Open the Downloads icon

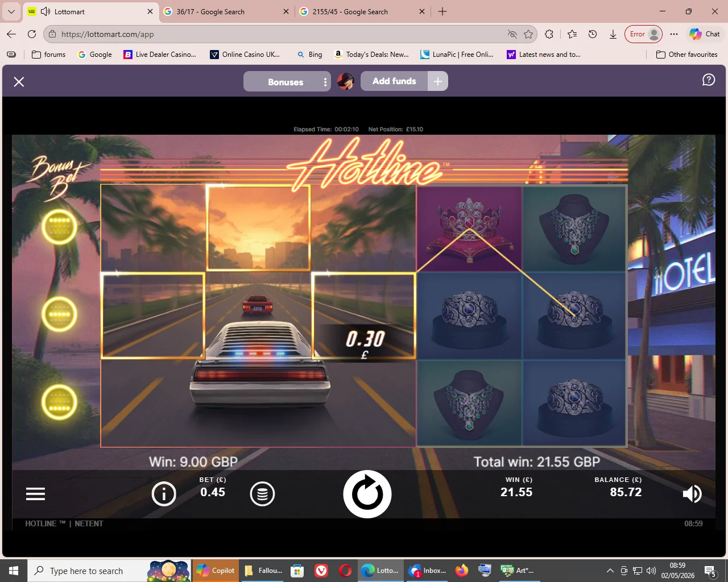pos(613,34)
